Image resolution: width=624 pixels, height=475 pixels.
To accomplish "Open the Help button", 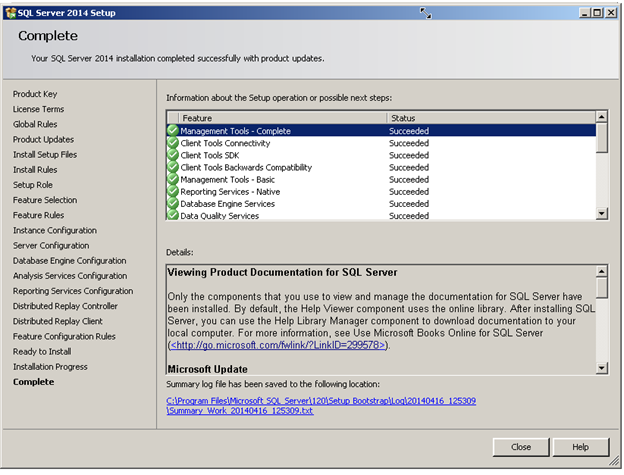I will click(x=580, y=447).
